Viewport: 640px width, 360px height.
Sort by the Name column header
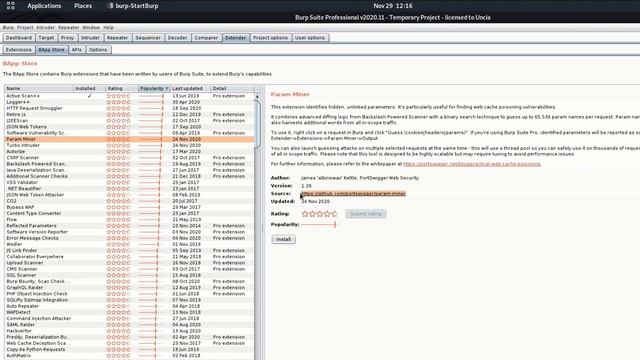coord(39,89)
